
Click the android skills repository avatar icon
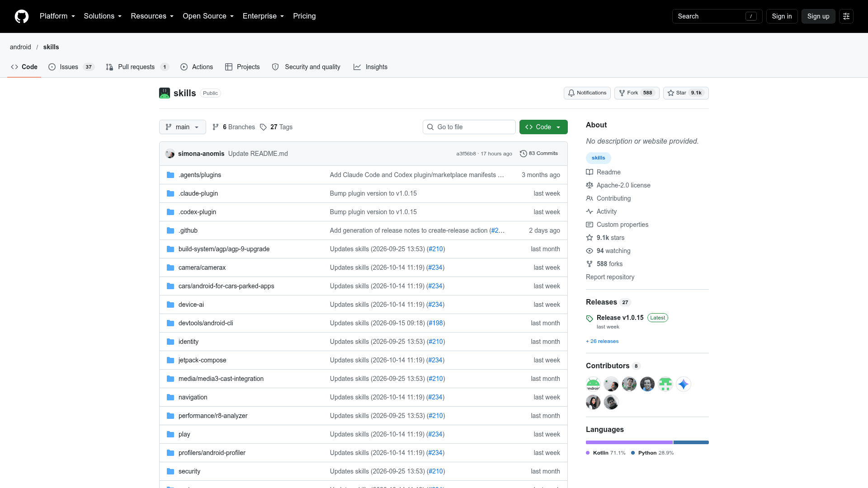click(x=165, y=93)
